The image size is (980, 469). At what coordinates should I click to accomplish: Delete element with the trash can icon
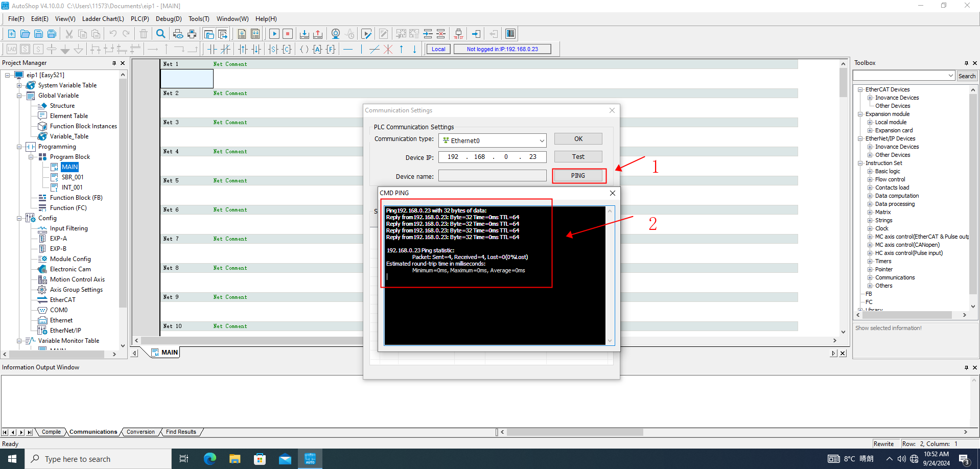pyautogui.click(x=144, y=34)
